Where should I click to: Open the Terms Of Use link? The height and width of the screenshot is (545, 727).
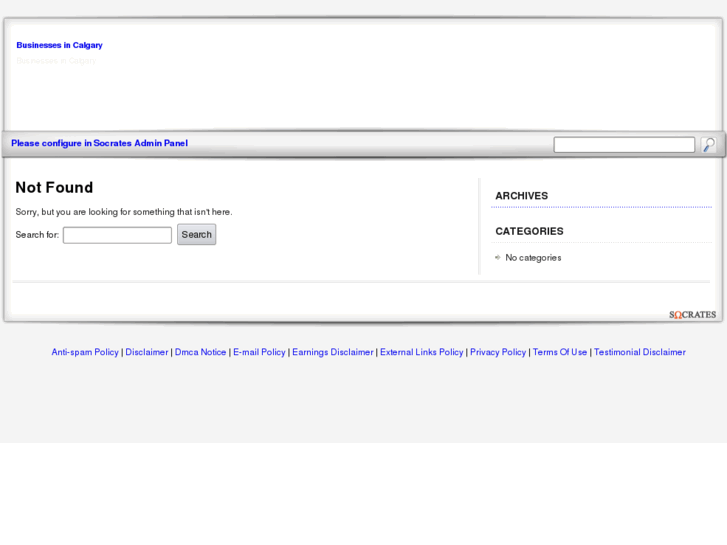[560, 352]
